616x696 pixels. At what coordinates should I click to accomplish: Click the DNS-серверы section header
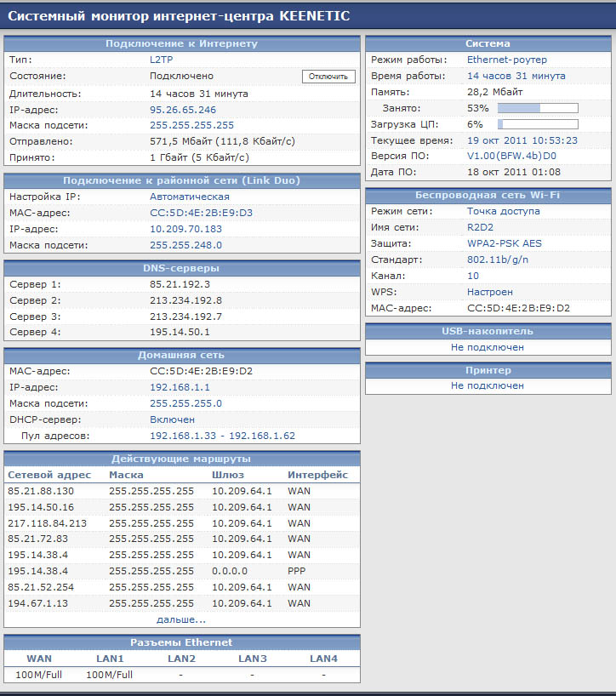click(x=181, y=268)
